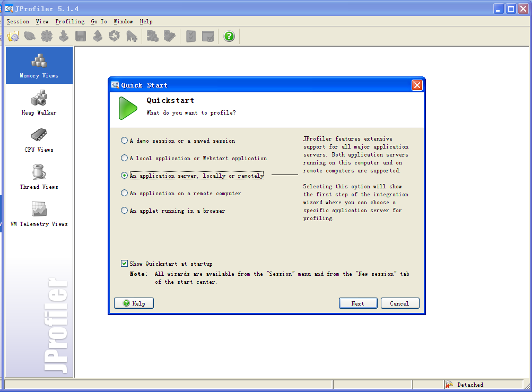This screenshot has width=532, height=392.
Task: Click the 'Quickstart' heading text
Action: click(170, 100)
